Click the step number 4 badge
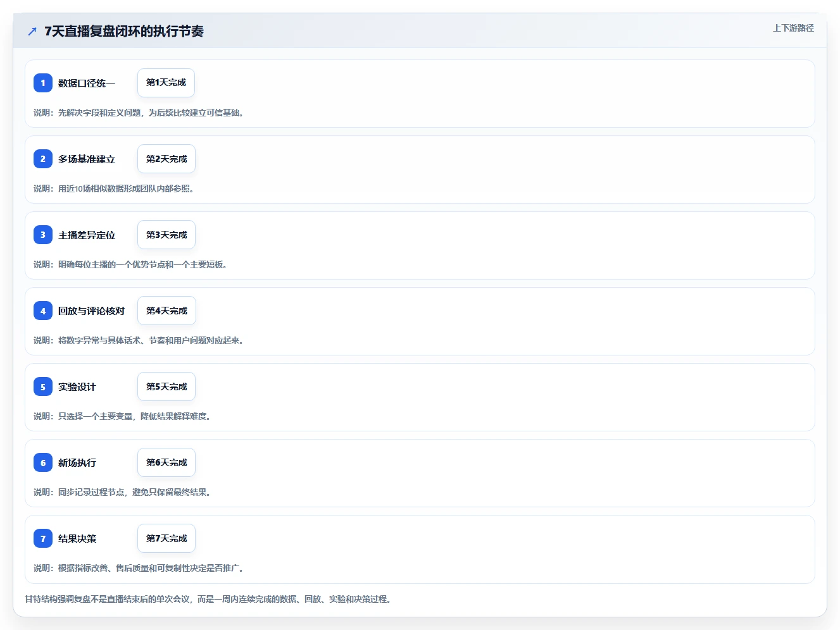 [43, 311]
